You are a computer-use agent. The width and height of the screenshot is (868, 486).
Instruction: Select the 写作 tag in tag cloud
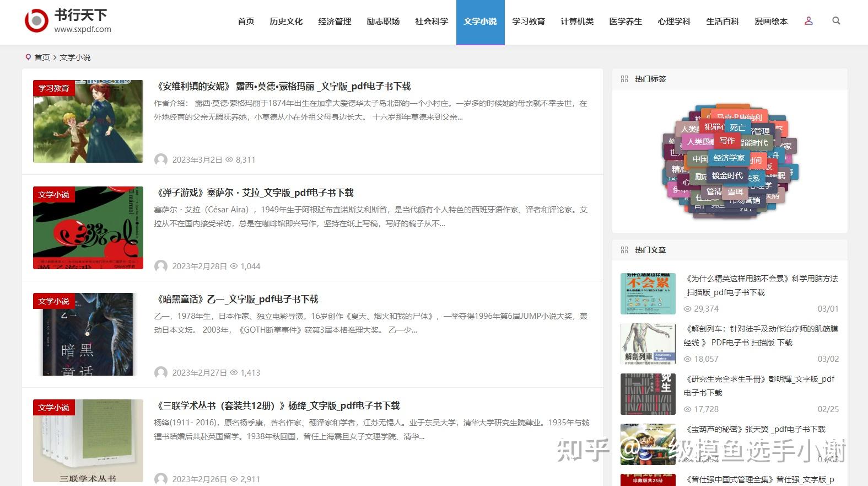pos(727,141)
